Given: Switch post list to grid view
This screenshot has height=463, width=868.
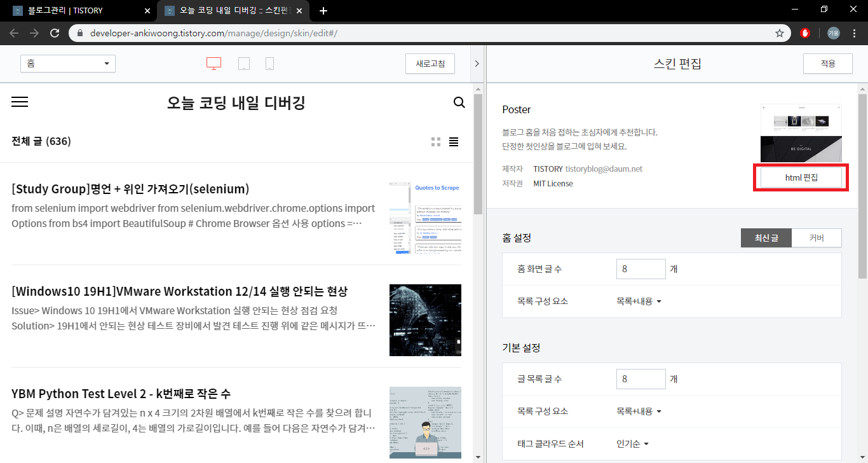Looking at the screenshot, I should [436, 142].
